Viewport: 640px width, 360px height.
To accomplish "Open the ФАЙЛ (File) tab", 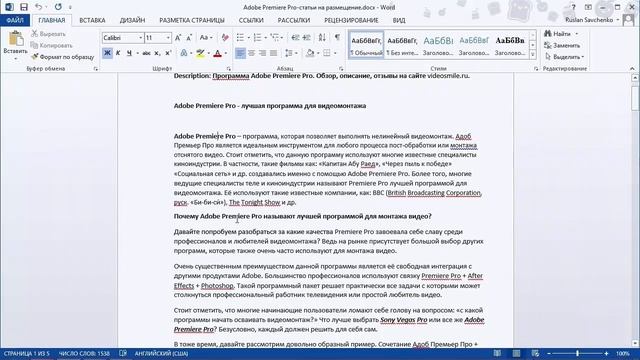I will click(x=15, y=20).
